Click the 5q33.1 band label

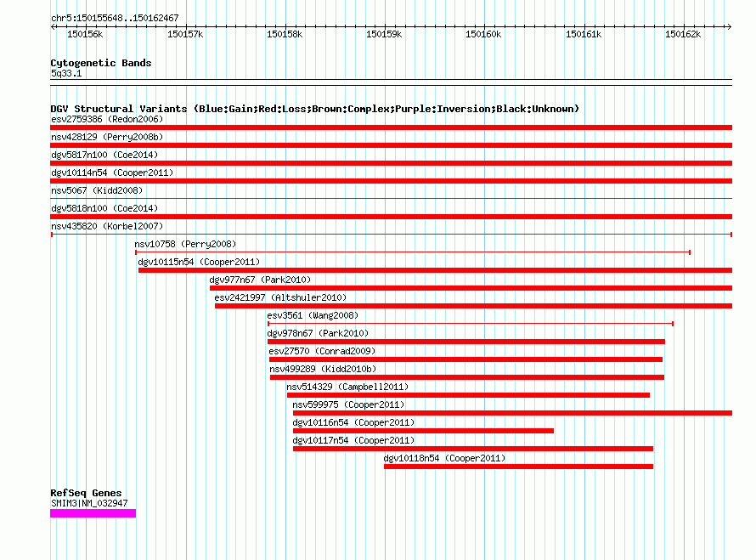[66, 73]
